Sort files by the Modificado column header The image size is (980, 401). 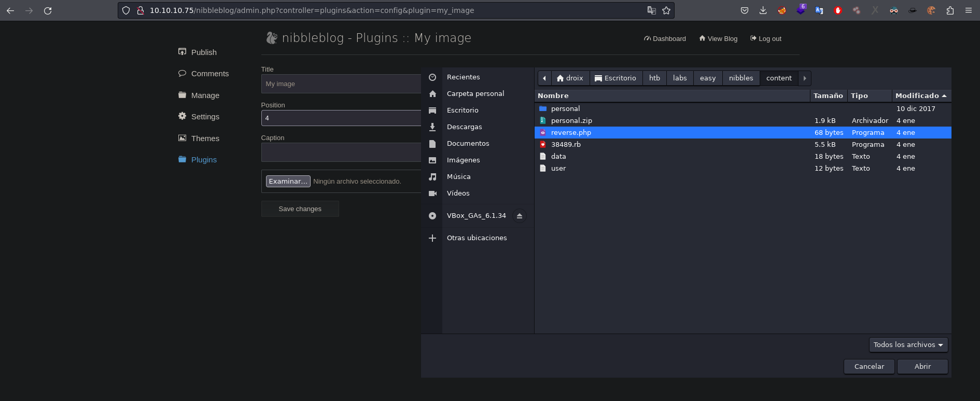[x=917, y=96]
